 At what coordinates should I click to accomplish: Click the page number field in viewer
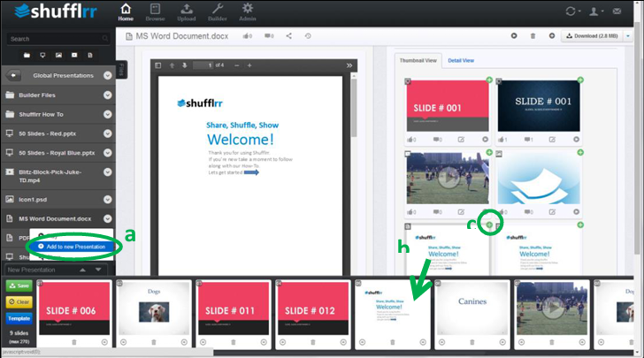[x=203, y=65]
